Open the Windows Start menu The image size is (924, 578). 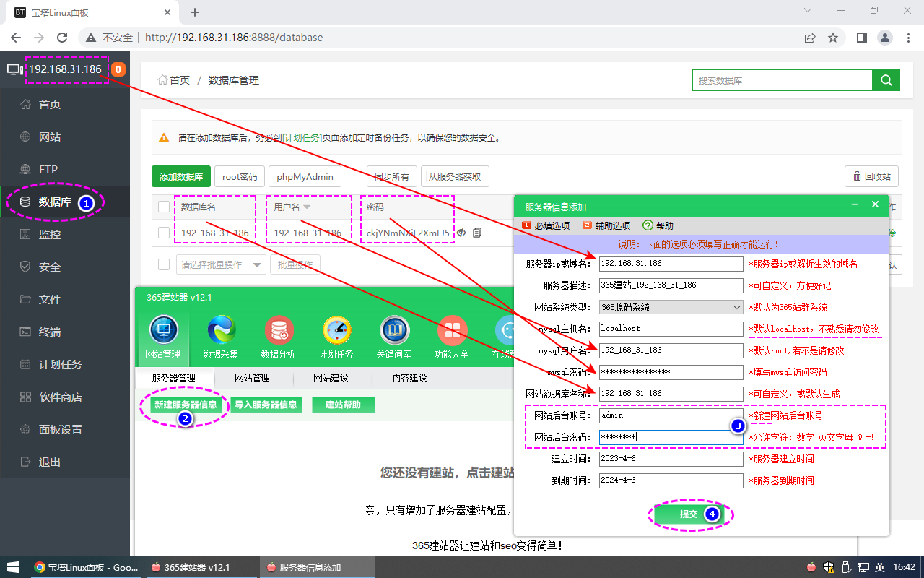coord(13,567)
